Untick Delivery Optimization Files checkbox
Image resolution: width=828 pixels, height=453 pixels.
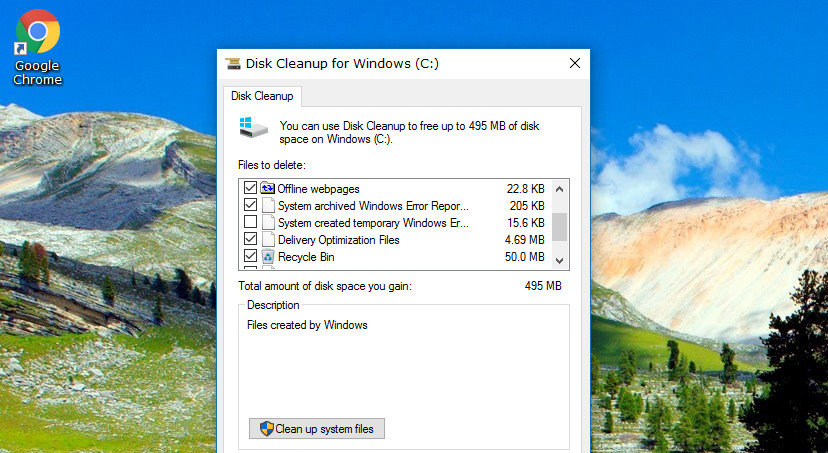(x=250, y=240)
